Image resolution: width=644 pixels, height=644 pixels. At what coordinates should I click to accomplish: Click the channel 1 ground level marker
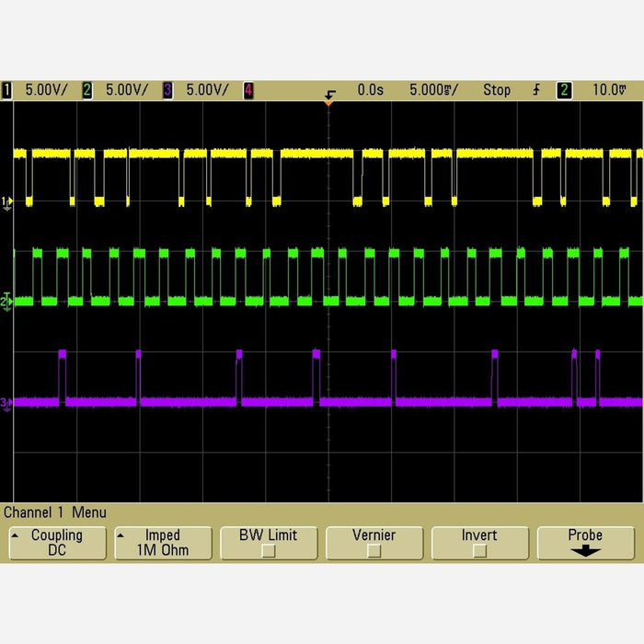pos(7,201)
